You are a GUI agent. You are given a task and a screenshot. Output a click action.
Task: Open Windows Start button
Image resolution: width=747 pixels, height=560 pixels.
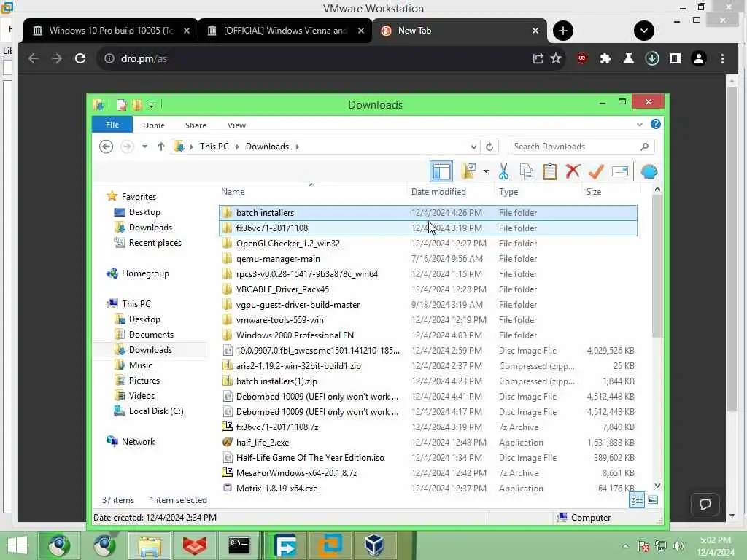(18, 545)
